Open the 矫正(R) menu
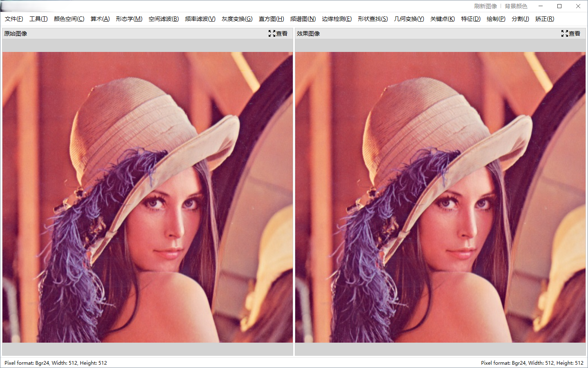The width and height of the screenshot is (588, 368). 545,19
